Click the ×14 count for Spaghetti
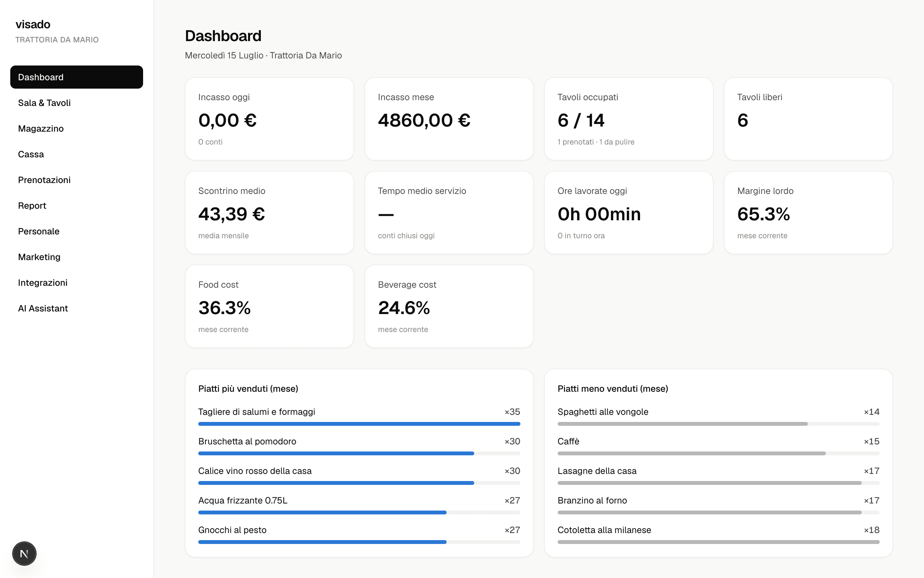Screen dimensions: 924x578 click(x=872, y=412)
